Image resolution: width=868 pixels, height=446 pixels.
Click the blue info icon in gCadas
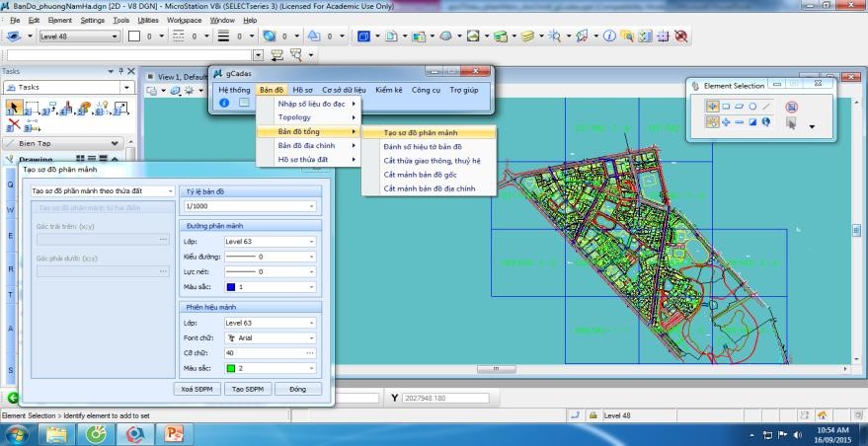(x=224, y=103)
